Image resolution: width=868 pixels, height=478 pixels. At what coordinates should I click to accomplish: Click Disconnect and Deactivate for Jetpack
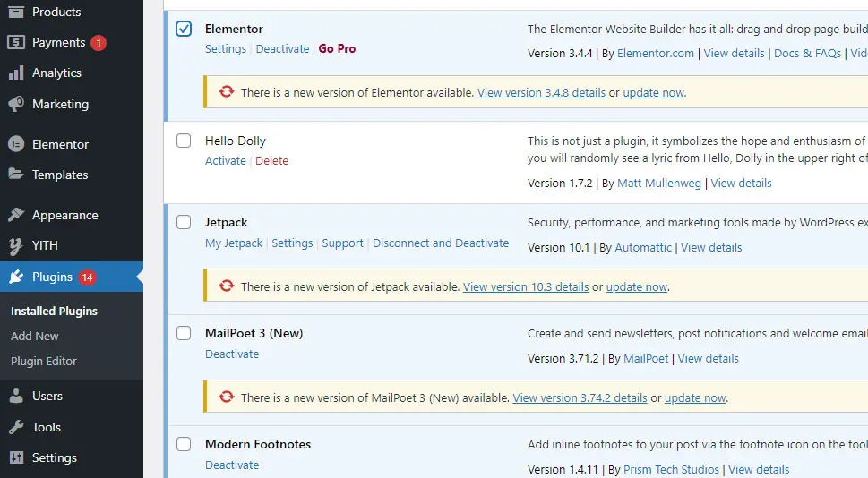(x=441, y=243)
